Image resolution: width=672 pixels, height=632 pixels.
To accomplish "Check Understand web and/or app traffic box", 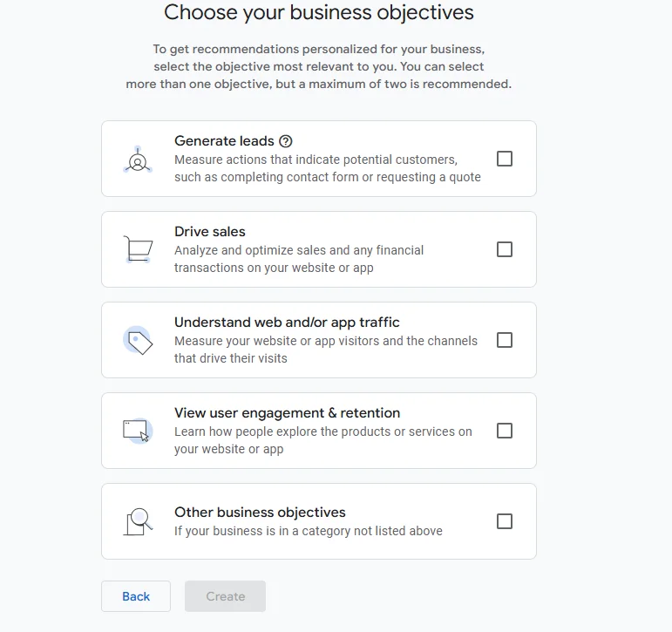I will pos(505,340).
